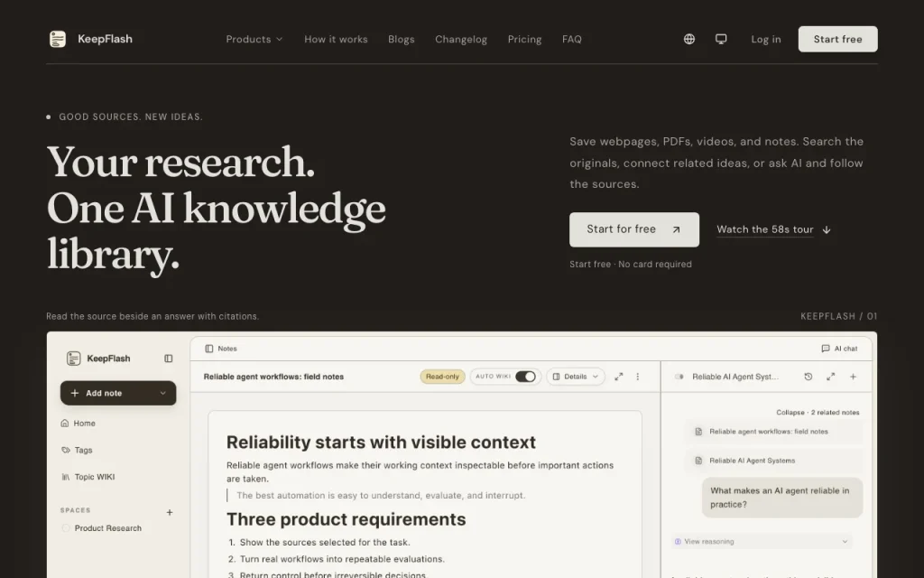924x578 pixels.
Task: Click the Read-only badge
Action: 442,377
